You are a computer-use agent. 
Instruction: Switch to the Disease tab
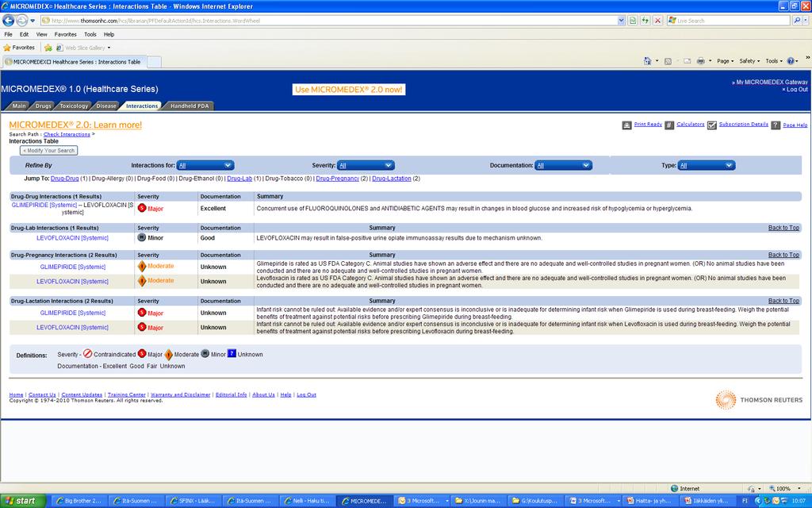point(106,106)
